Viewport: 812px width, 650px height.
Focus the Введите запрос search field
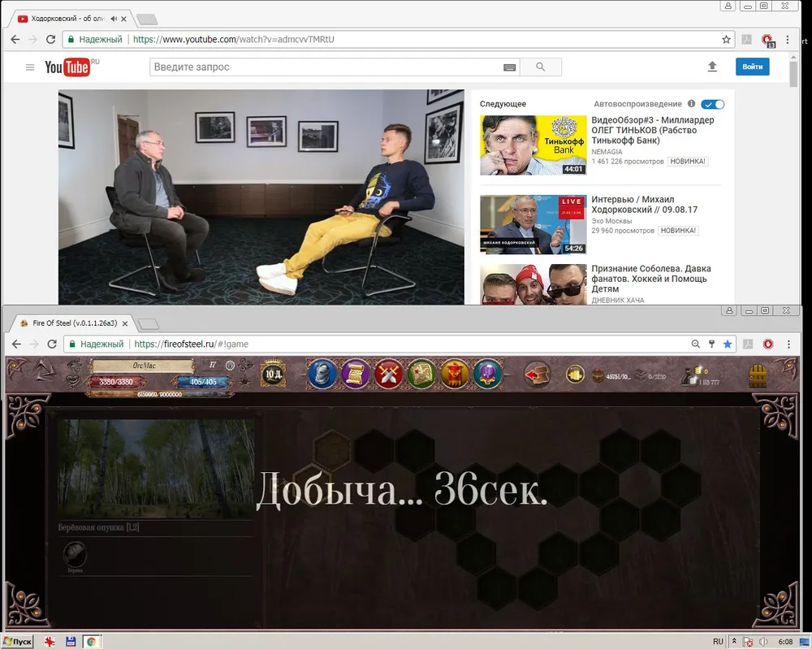coord(326,67)
